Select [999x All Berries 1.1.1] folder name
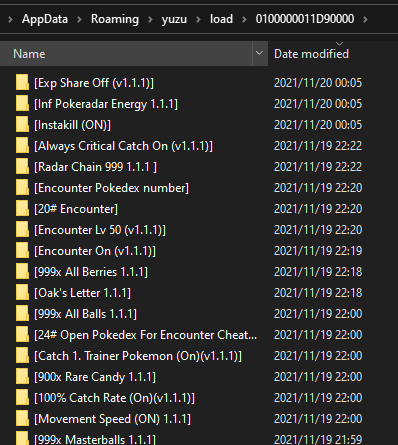The height and width of the screenshot is (445, 398). point(91,272)
